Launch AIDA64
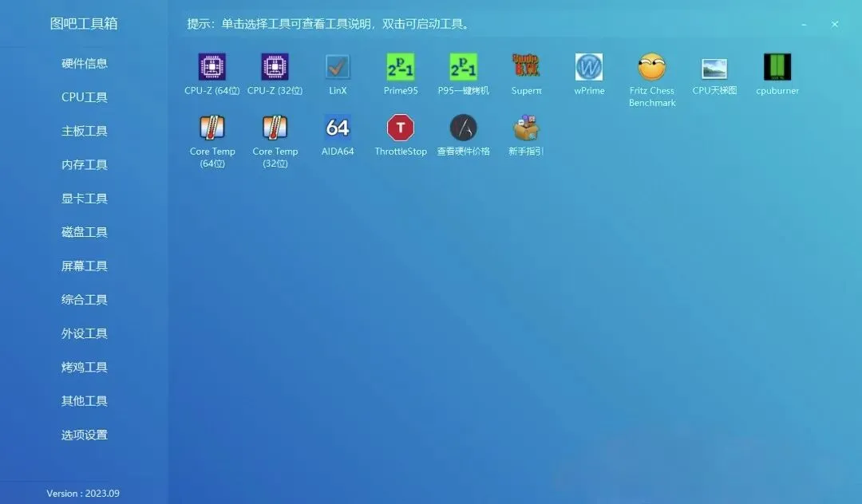Image resolution: width=862 pixels, height=504 pixels. pyautogui.click(x=338, y=128)
